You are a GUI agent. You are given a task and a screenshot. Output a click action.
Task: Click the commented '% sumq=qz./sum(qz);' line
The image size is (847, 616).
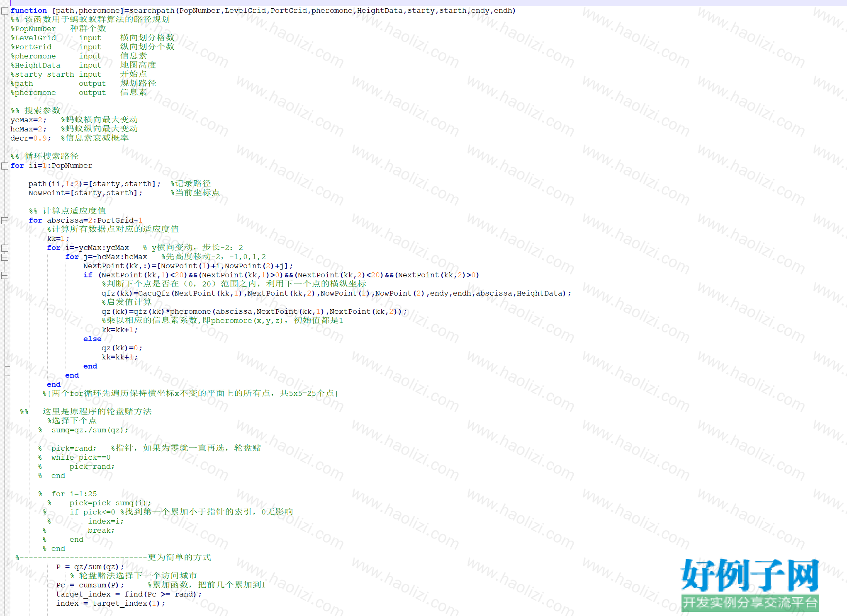point(83,430)
